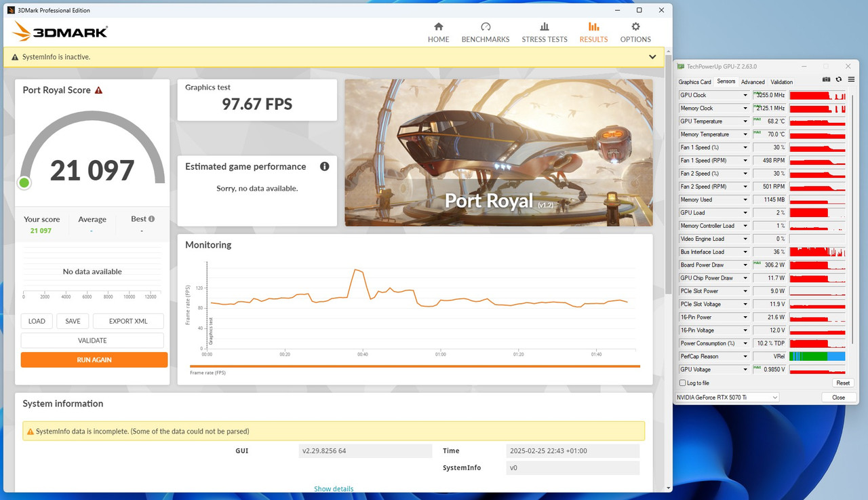This screenshot has width=868, height=500.
Task: Switch to the Advanced tab in GPU-Z
Action: 753,82
